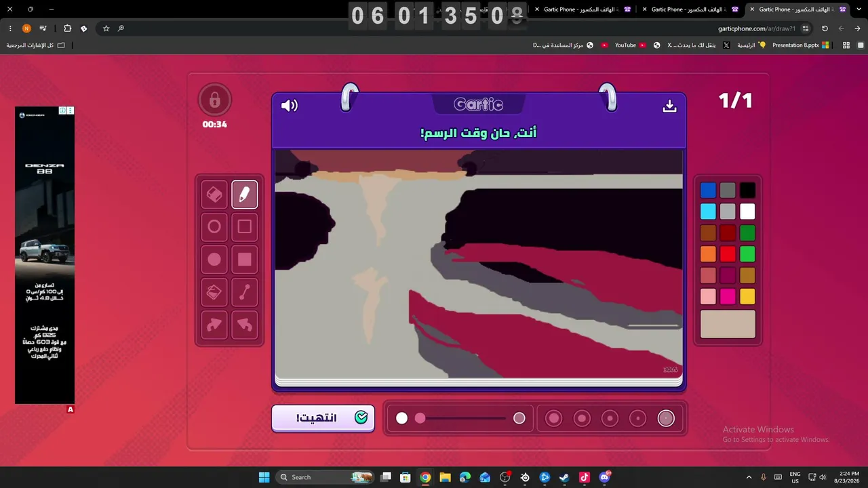Select the smallest brush size option
Screen dimensions: 868x488
666,418
